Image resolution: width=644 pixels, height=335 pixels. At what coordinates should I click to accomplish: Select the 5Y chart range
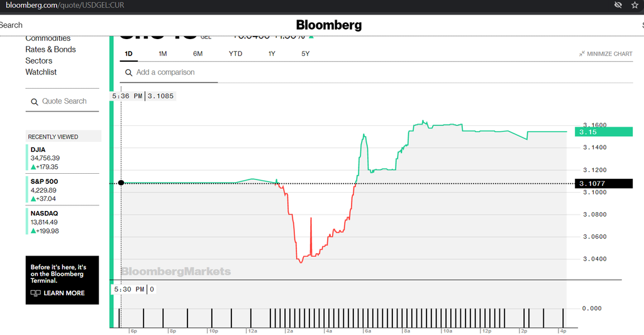click(x=305, y=54)
